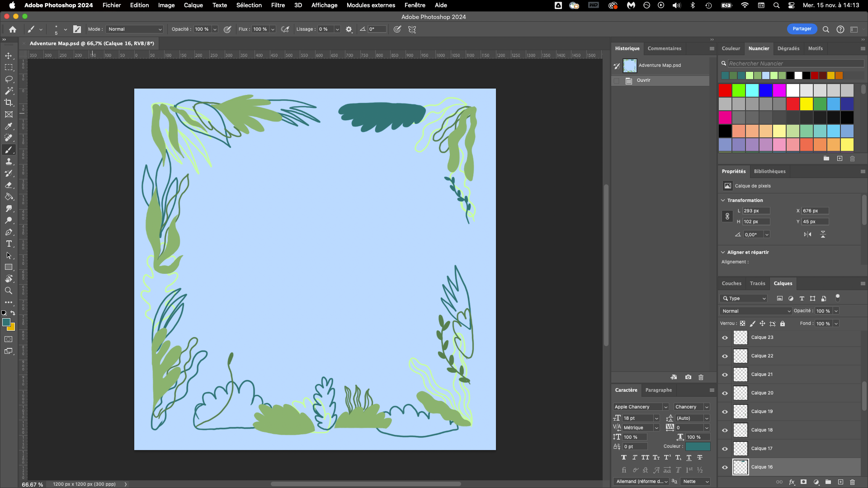
Task: Select the Move tool
Action: [9, 56]
